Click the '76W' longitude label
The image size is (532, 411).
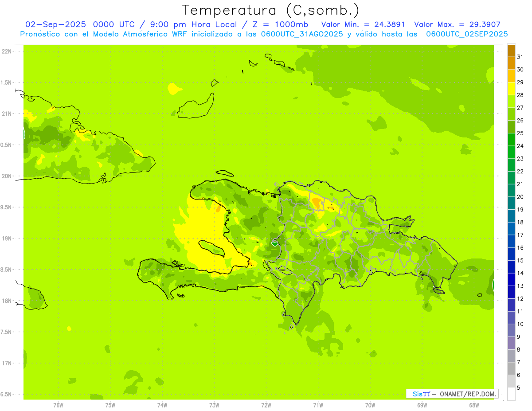(x=58, y=405)
